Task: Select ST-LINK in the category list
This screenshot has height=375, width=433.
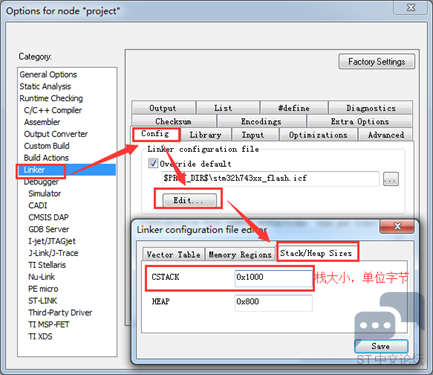Action: click(x=43, y=301)
